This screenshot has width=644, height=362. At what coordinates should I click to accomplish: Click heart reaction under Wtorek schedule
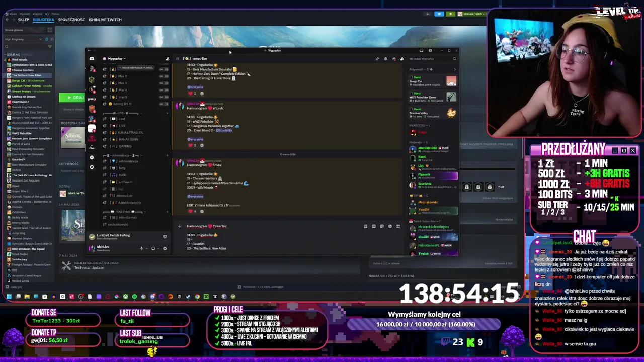(193, 145)
